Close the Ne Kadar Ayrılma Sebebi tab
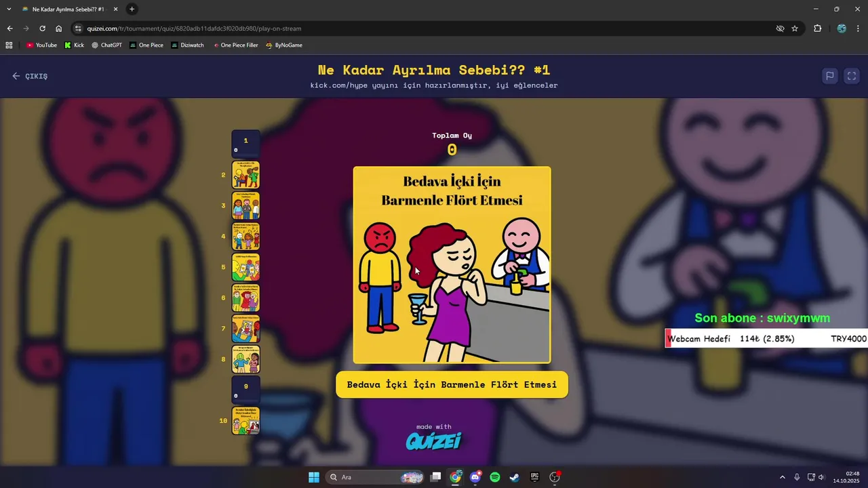 point(115,9)
